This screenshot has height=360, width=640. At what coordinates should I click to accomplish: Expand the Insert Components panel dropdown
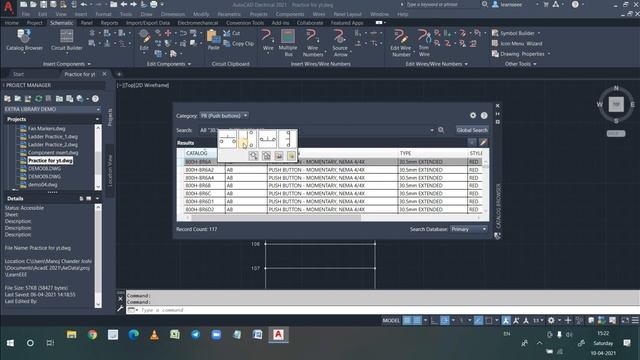click(89, 64)
